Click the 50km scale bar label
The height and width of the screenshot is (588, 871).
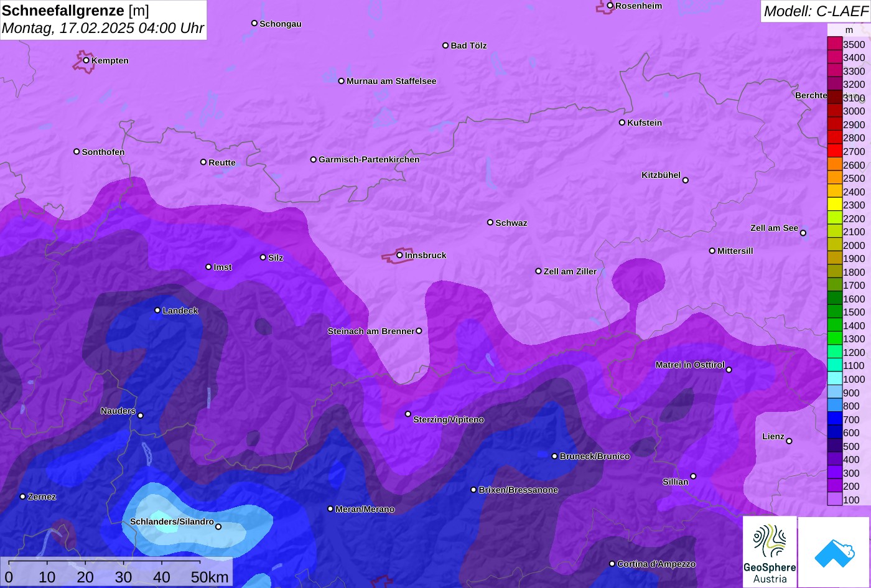click(210, 577)
